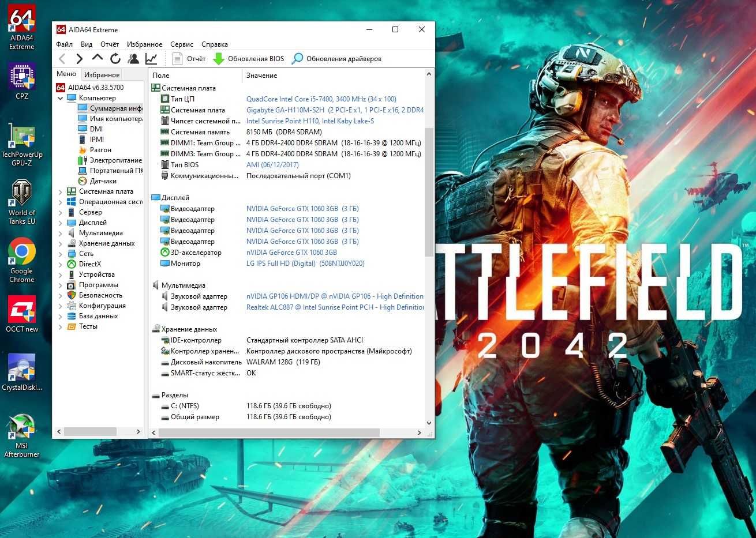The height and width of the screenshot is (538, 756).
Task: Select Разгон tree item
Action: (x=95, y=150)
